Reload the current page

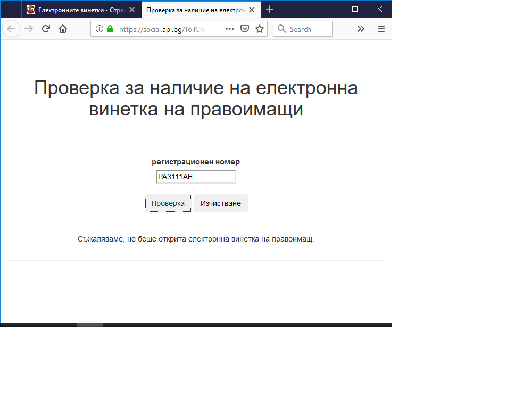tap(46, 29)
